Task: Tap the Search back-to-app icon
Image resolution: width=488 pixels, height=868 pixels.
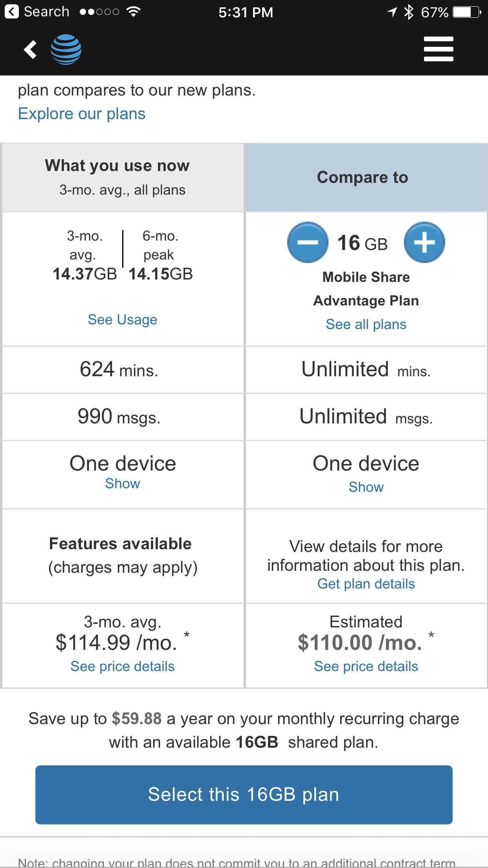Action: [x=12, y=12]
